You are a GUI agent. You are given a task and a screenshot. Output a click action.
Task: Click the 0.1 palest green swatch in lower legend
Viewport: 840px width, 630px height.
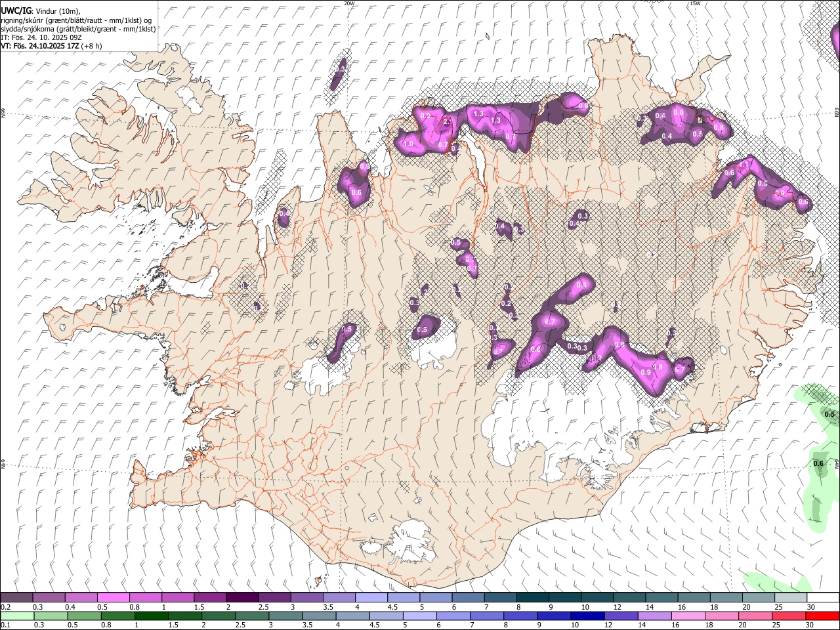tap(16, 616)
